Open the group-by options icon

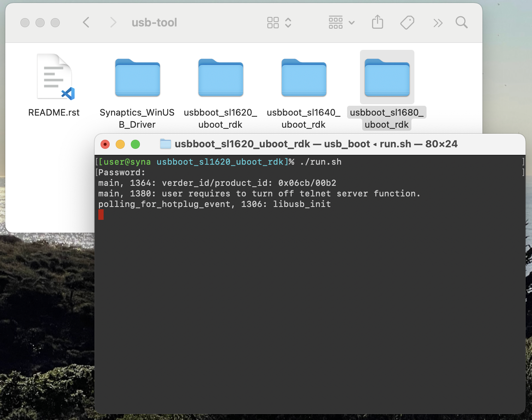(x=336, y=23)
